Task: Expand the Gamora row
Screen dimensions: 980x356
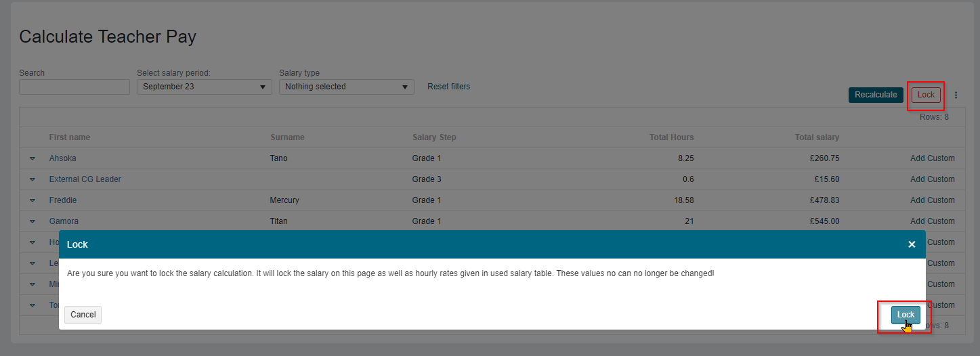Action: (x=32, y=221)
